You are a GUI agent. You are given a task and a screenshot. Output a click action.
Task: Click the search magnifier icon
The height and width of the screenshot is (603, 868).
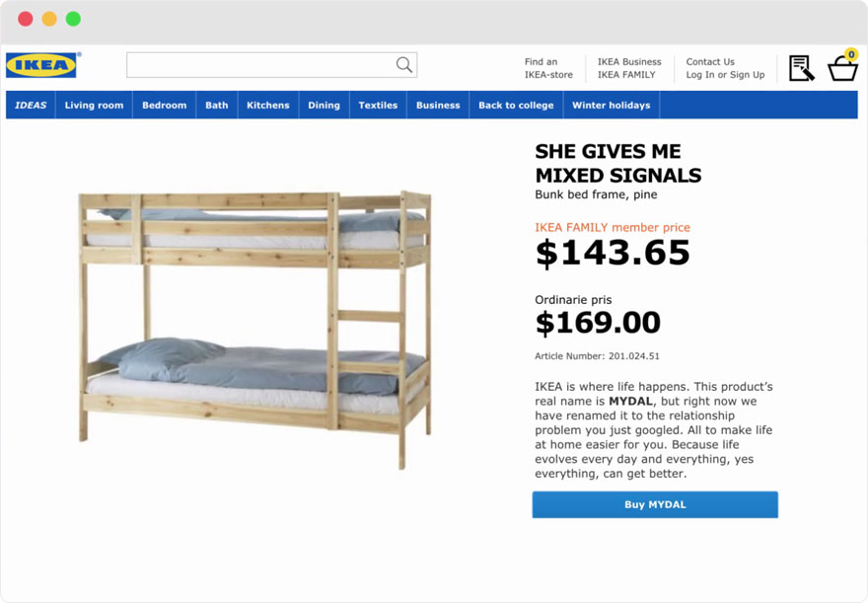tap(403, 65)
